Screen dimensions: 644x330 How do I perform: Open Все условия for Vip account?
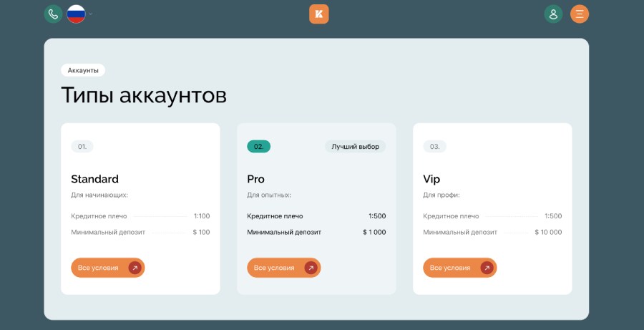point(460,268)
